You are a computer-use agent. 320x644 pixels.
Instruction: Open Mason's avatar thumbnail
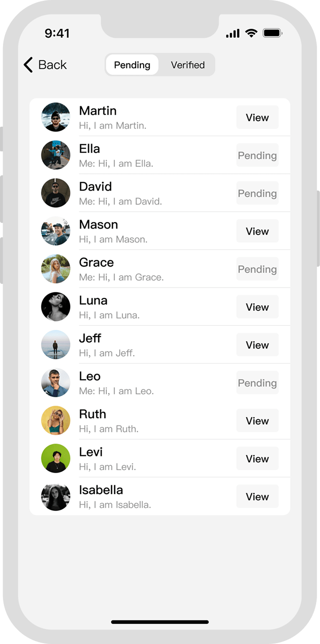[55, 231]
